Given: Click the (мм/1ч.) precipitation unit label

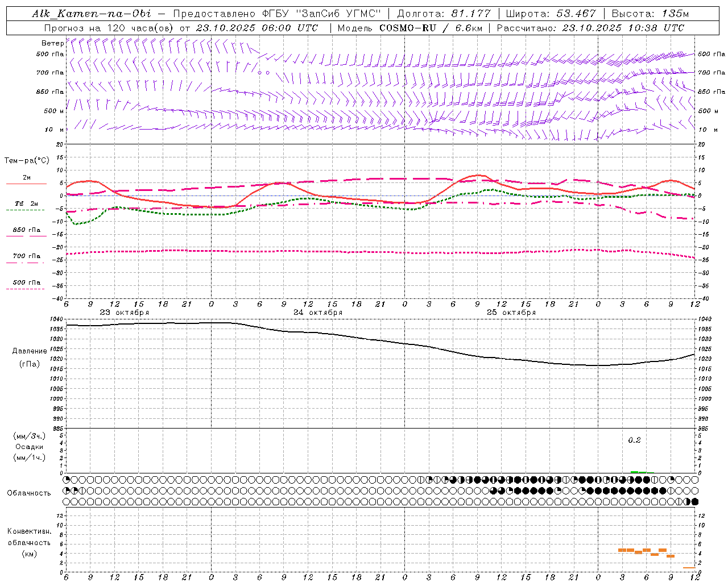Looking at the screenshot, I should click(x=29, y=458).
